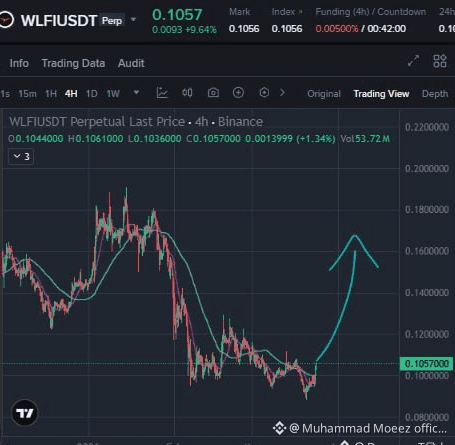Click the chart title WLFIUSDT Perpetual Last Price
Viewport: 455px width, 445px height.
(97, 122)
